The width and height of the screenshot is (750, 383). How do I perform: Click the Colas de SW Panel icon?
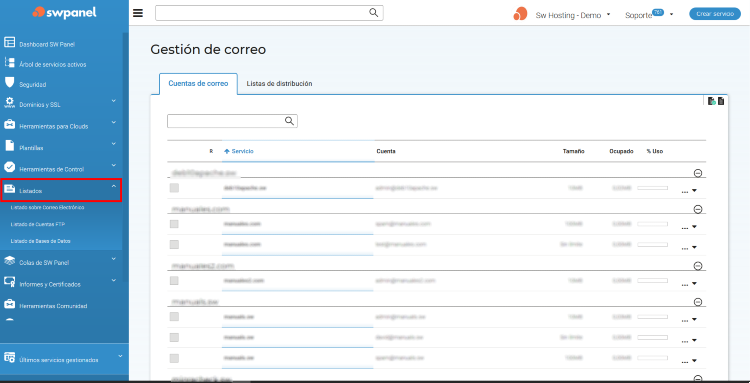[10, 261]
